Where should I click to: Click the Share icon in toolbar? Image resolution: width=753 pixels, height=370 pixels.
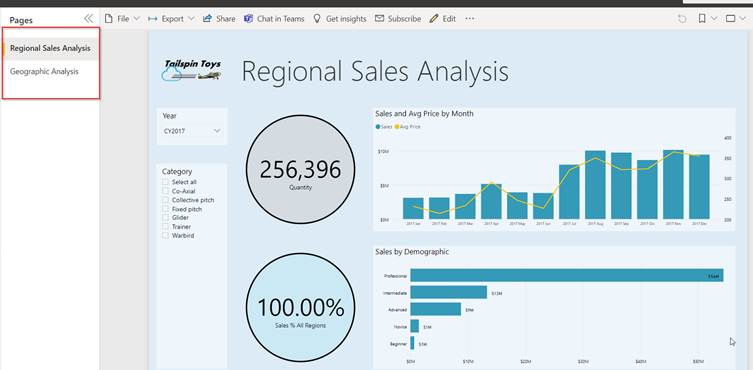(207, 19)
